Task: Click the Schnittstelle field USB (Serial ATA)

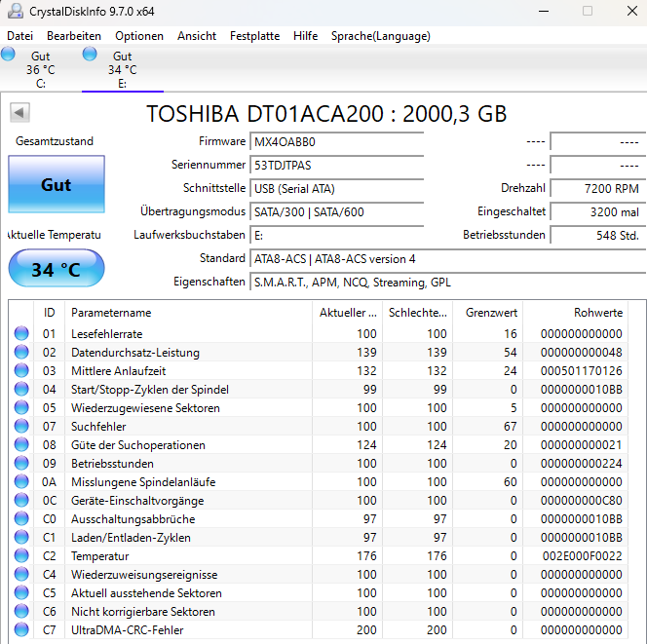Action: (x=337, y=189)
